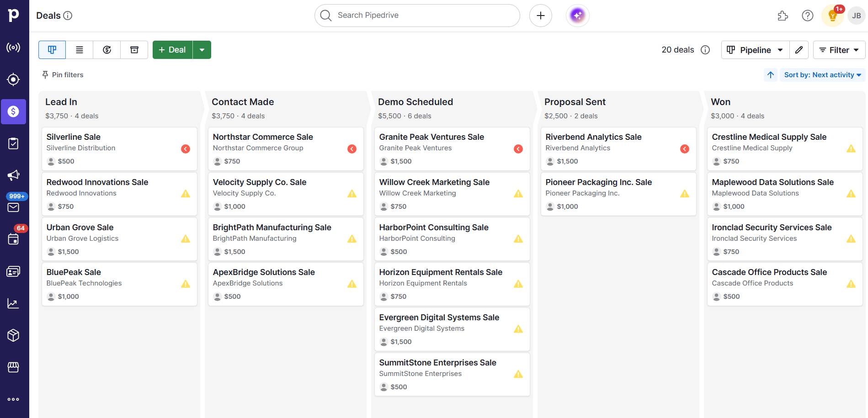
Task: Change the Sort by Next activity option
Action: pos(822,74)
